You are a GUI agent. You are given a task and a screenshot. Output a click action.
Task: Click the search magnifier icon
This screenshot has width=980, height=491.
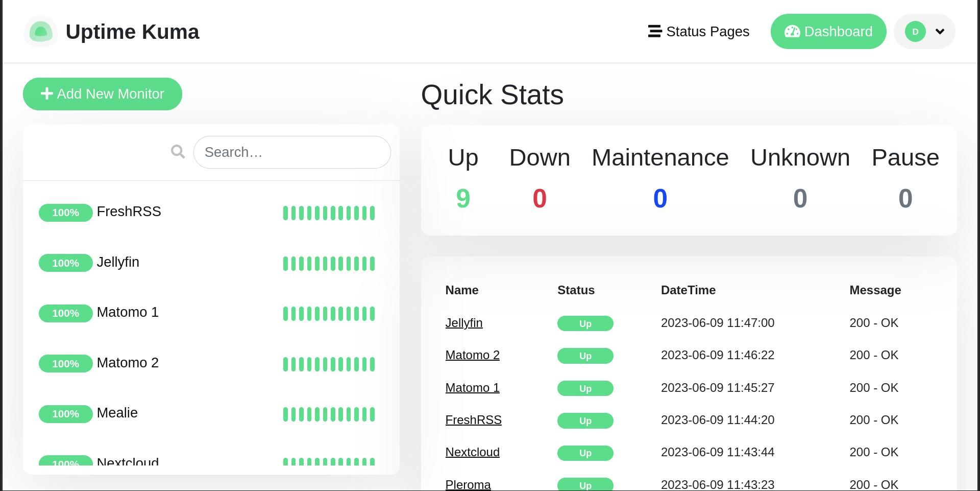[x=178, y=152]
